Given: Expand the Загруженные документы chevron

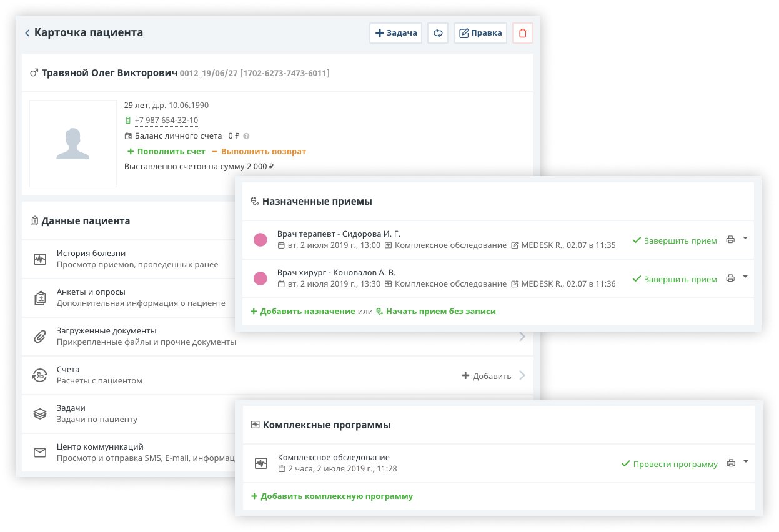Looking at the screenshot, I should tap(522, 337).
